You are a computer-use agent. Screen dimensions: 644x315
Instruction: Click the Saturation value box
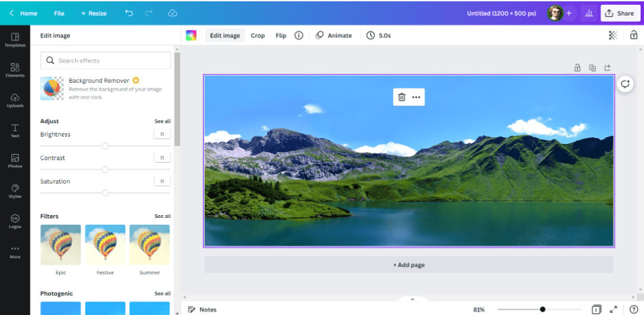[162, 181]
